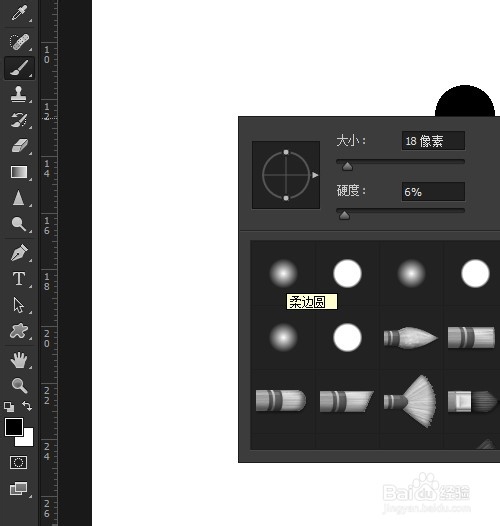Viewport: 500px width, 526px height.
Task: Click the brush size field showing 18 像素
Action: (433, 141)
